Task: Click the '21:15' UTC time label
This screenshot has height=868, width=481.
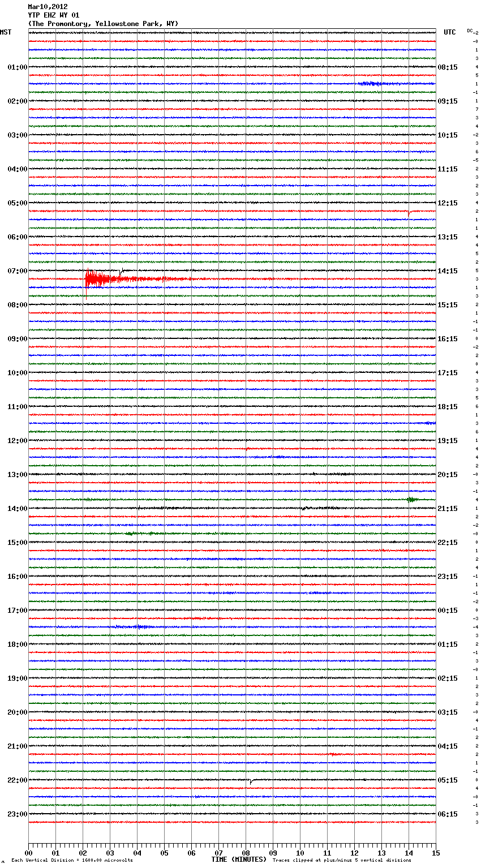Action: pos(448,509)
